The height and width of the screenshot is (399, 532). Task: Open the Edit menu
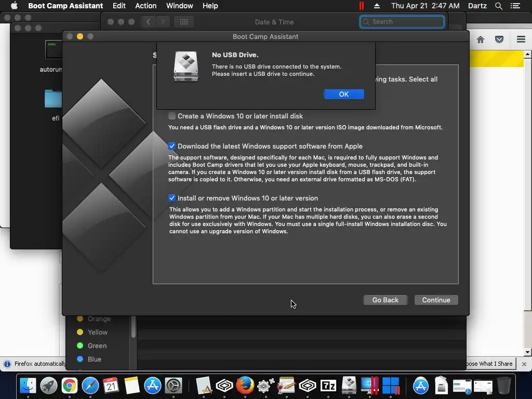[x=119, y=6]
